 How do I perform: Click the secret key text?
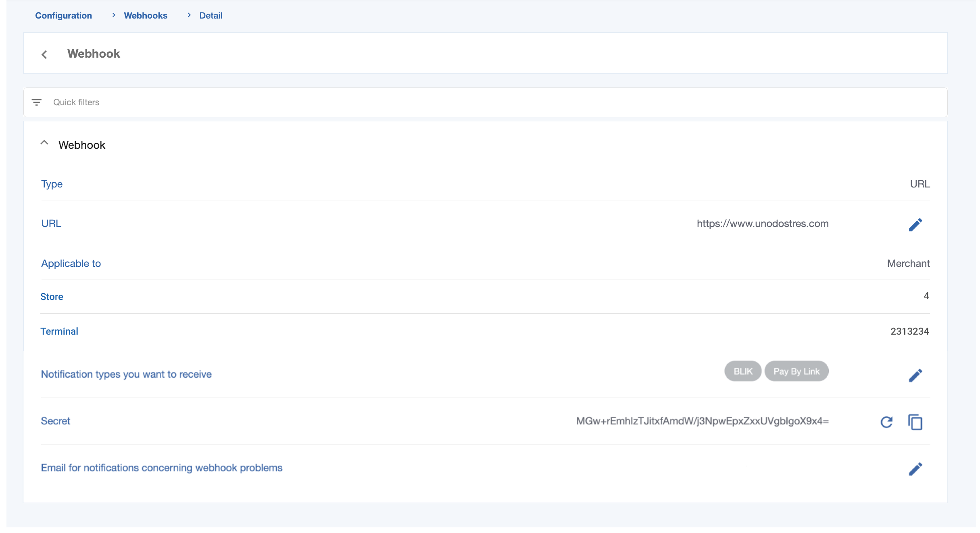(702, 421)
